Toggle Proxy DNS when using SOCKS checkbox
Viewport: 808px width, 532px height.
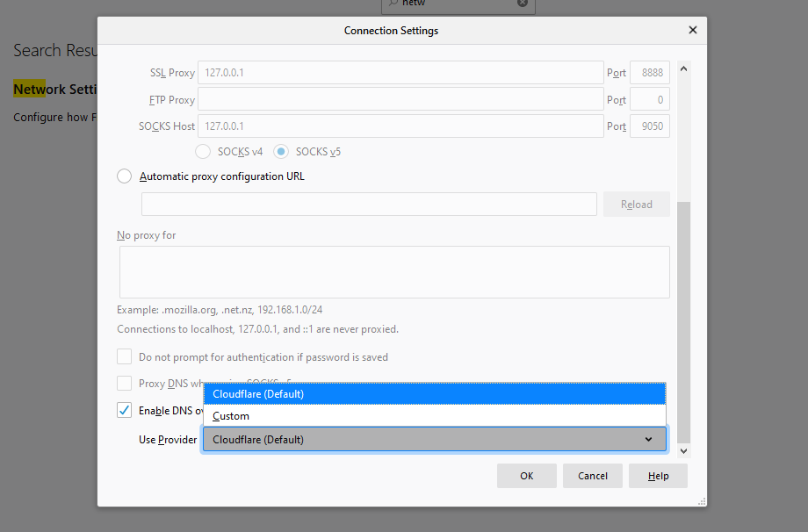125,384
